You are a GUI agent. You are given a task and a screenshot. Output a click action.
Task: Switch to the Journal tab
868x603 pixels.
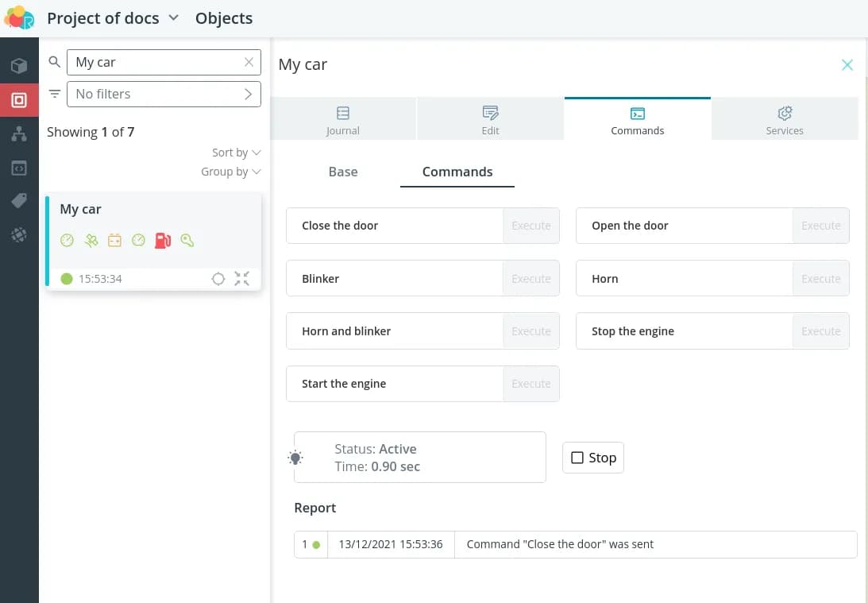pos(343,120)
